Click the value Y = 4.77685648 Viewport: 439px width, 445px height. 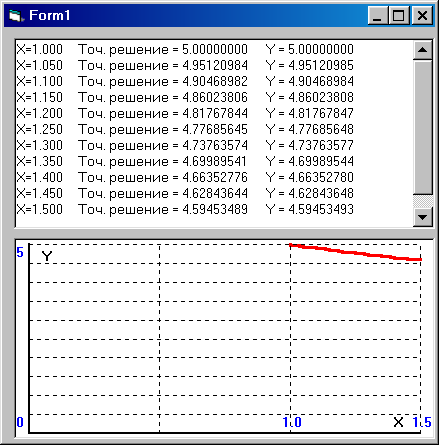(310, 129)
